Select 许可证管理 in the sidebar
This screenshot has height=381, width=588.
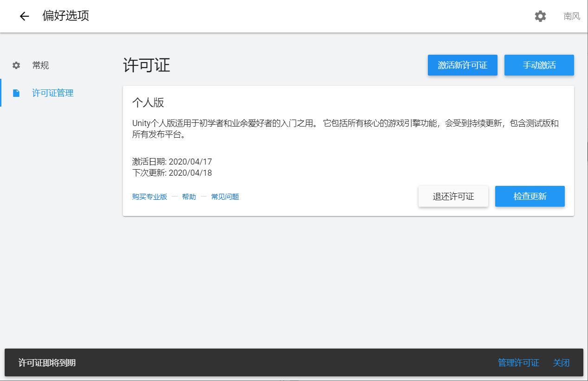[x=52, y=92]
